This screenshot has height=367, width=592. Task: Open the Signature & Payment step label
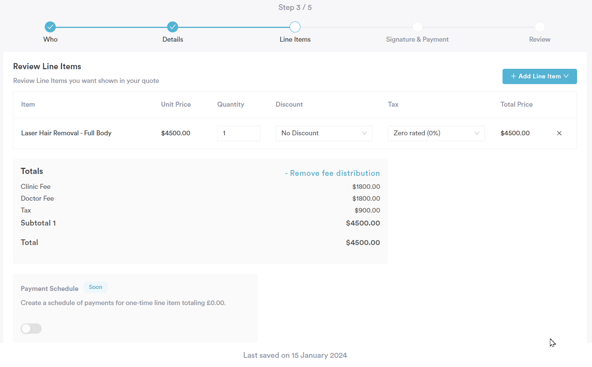pyautogui.click(x=417, y=39)
